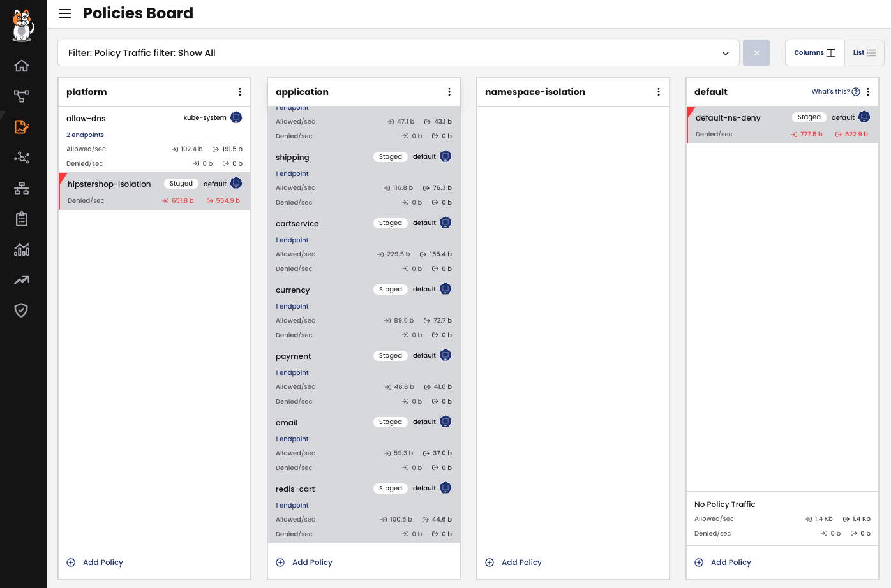Image resolution: width=891 pixels, height=588 pixels.
Task: Open allow-dns 2 endpoints link
Action: coord(85,135)
